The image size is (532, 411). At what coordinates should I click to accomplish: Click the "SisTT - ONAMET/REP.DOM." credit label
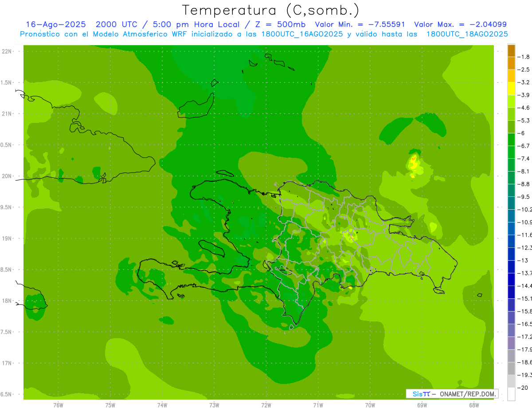click(452, 394)
